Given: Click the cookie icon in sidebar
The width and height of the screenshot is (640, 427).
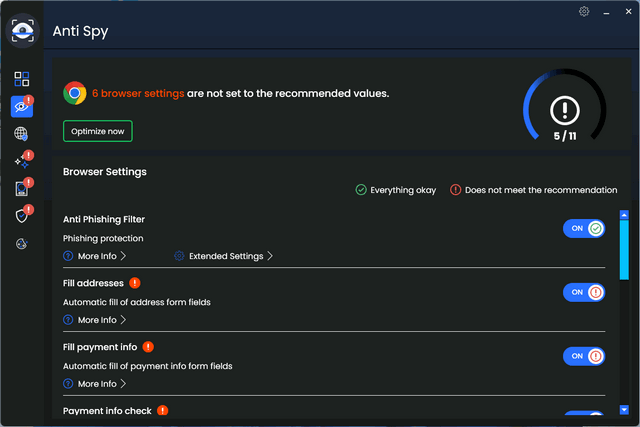Looking at the screenshot, I should (22, 243).
